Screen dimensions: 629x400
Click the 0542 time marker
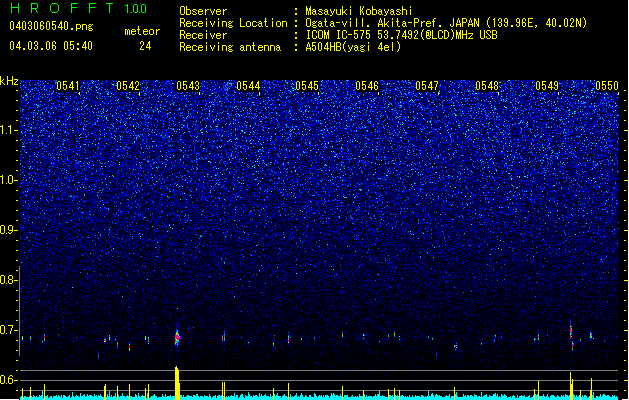click(x=128, y=86)
